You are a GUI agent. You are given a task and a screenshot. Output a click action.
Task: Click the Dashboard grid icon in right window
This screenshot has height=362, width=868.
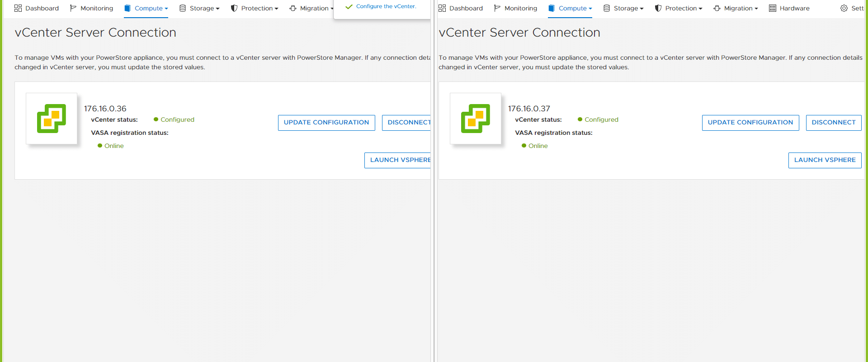click(442, 8)
